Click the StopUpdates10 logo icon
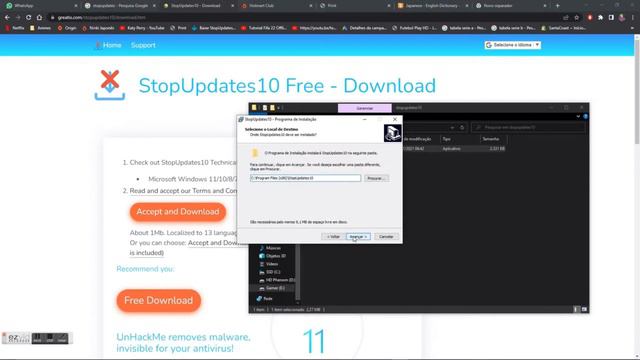This screenshot has width=640, height=360. tap(110, 85)
